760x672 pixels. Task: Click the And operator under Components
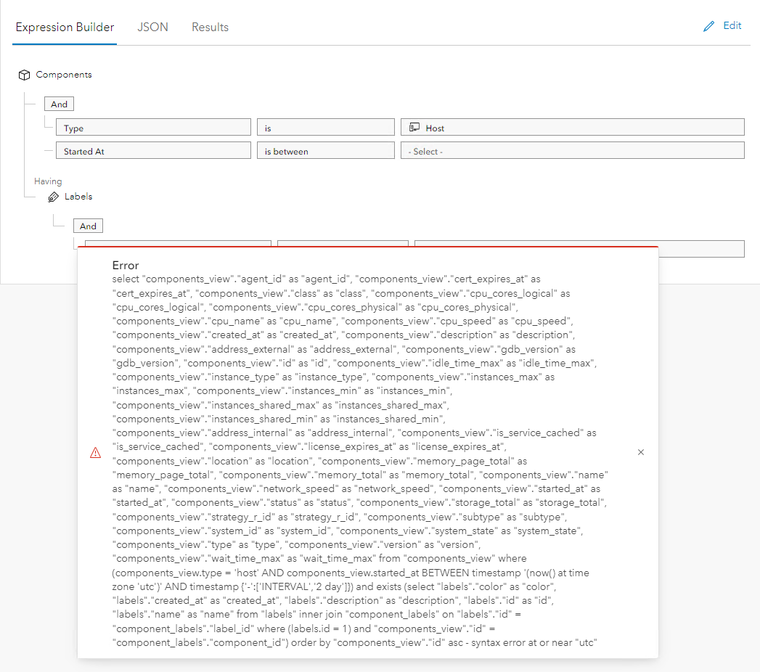pos(59,104)
